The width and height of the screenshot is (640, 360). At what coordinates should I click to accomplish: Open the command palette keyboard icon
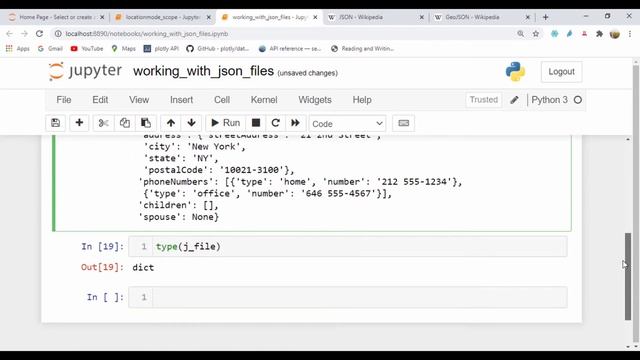pyautogui.click(x=404, y=123)
